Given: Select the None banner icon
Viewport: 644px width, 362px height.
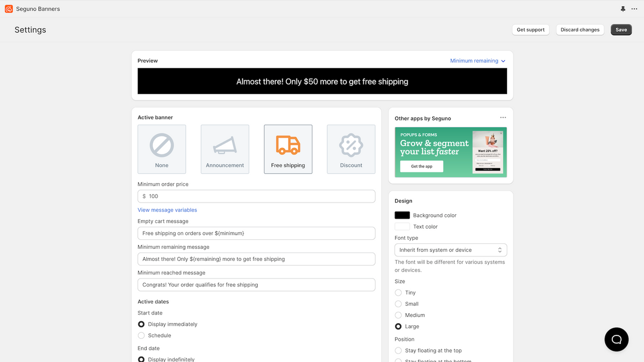Looking at the screenshot, I should [162, 145].
